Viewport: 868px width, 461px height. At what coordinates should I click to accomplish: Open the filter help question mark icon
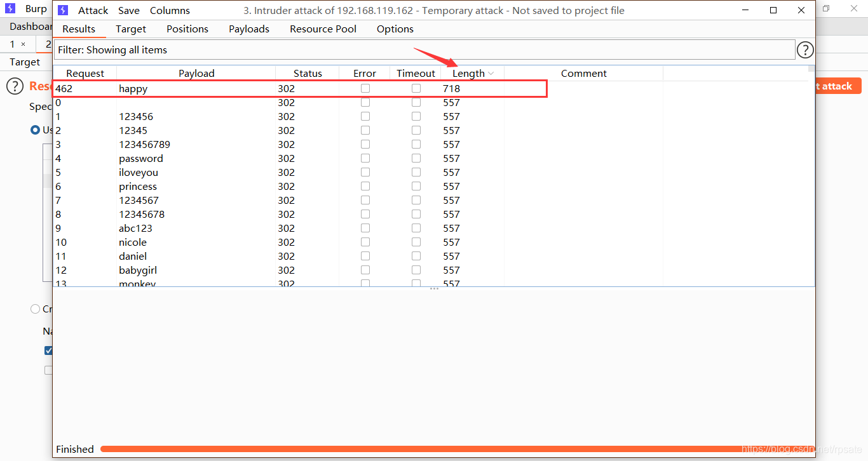click(805, 50)
